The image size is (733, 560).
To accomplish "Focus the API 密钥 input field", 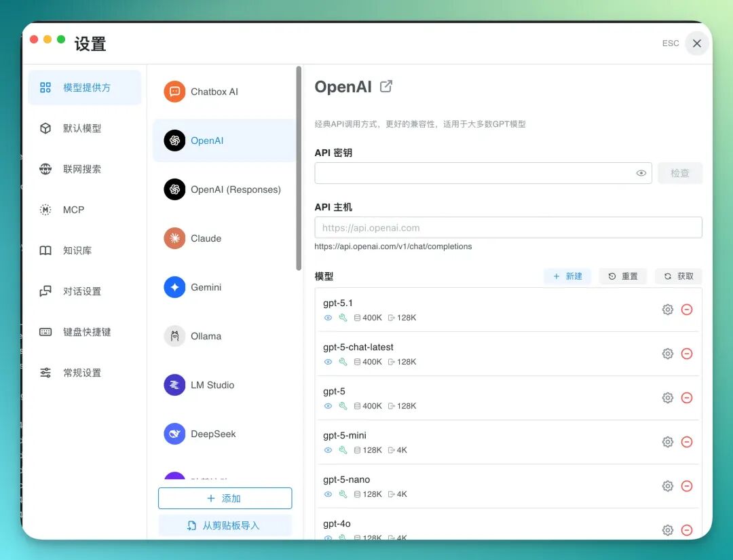I will 483,173.
